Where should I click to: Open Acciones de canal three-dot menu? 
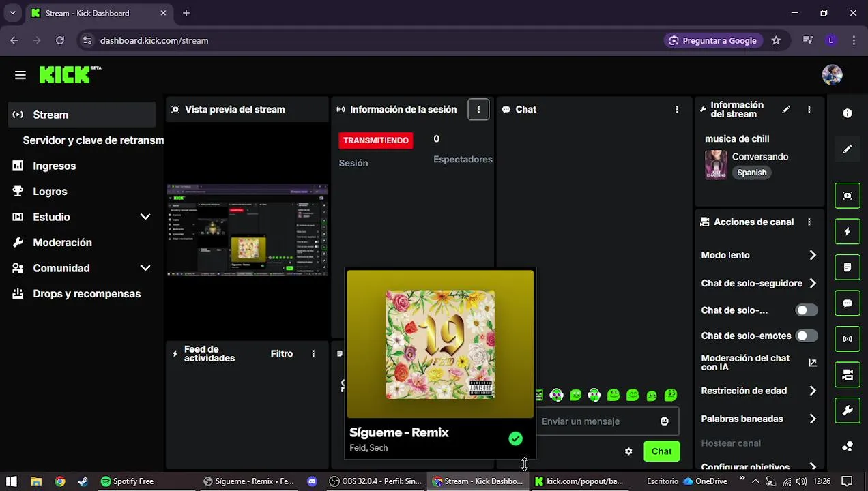tap(809, 222)
